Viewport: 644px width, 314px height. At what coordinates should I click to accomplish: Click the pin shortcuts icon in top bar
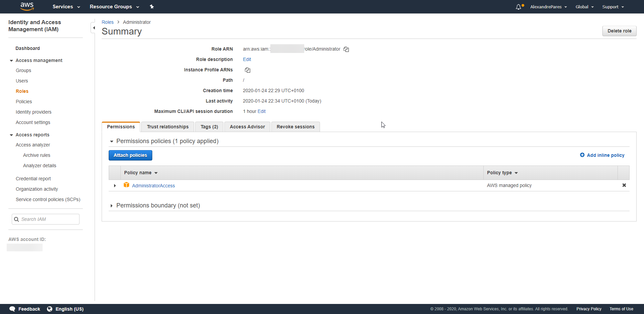pos(152,7)
